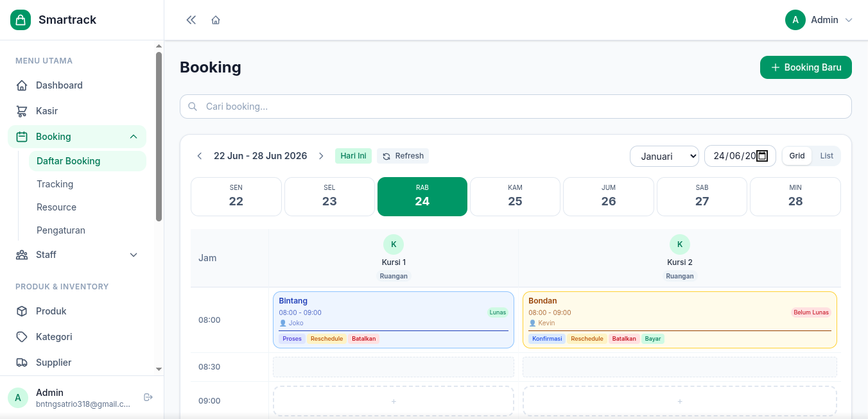Open the date picker calendar icon
The image size is (868, 419).
click(762, 156)
